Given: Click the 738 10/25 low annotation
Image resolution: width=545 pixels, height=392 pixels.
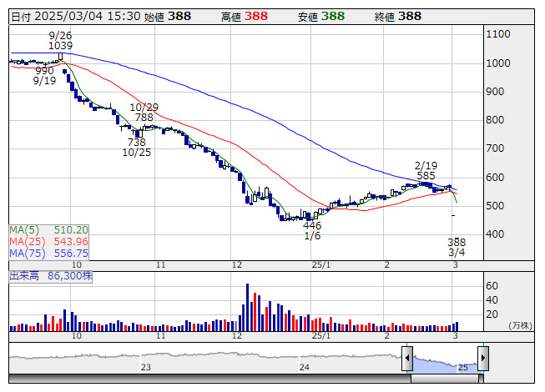Looking at the screenshot, I should tap(137, 148).
